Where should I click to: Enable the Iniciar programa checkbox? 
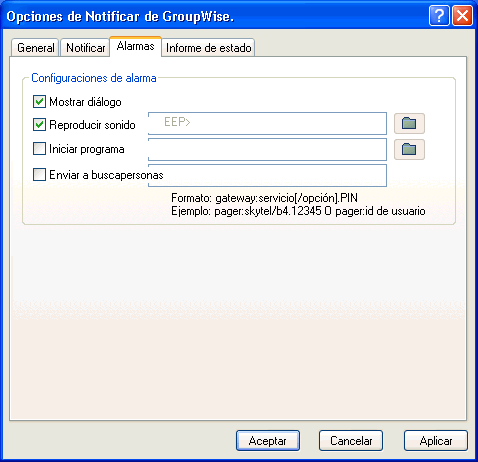coord(39,149)
